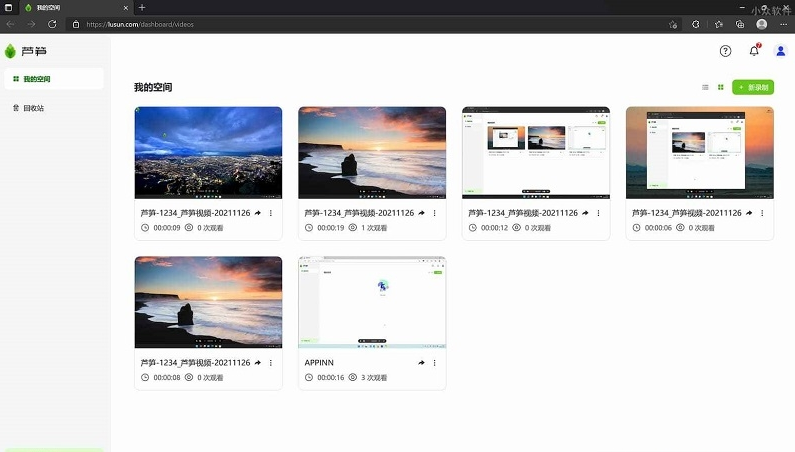795x452 pixels.
Task: Open more options for the 00:00:19 video
Action: point(435,213)
